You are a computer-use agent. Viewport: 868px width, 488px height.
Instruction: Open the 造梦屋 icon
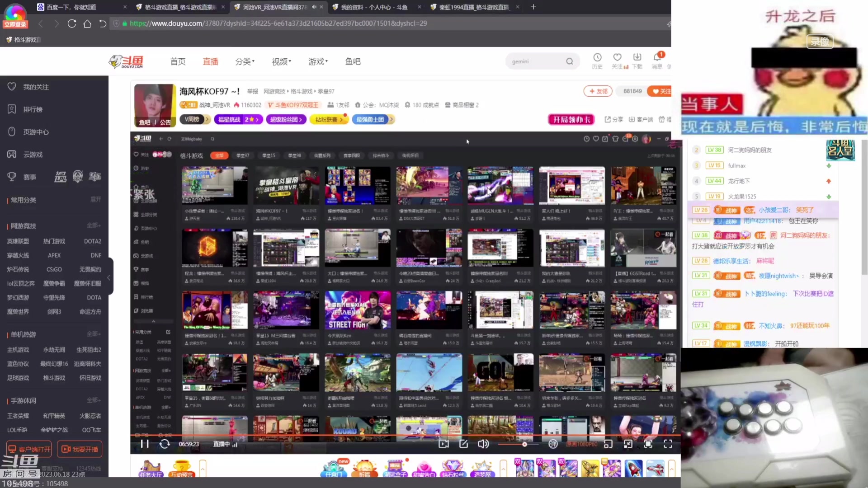tap(482, 469)
